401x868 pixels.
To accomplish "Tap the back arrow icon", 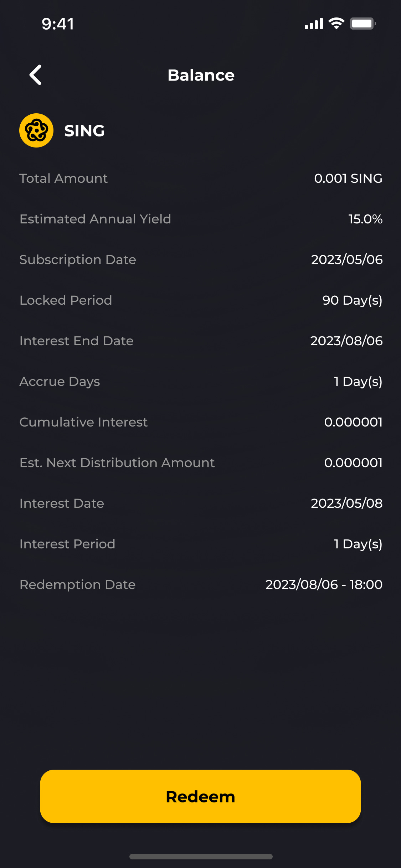I will click(x=36, y=75).
